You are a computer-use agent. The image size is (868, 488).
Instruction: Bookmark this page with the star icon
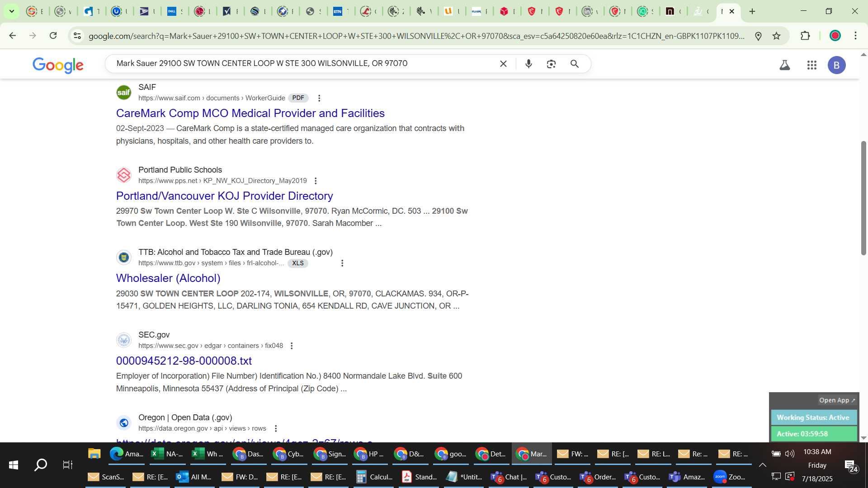tap(777, 36)
